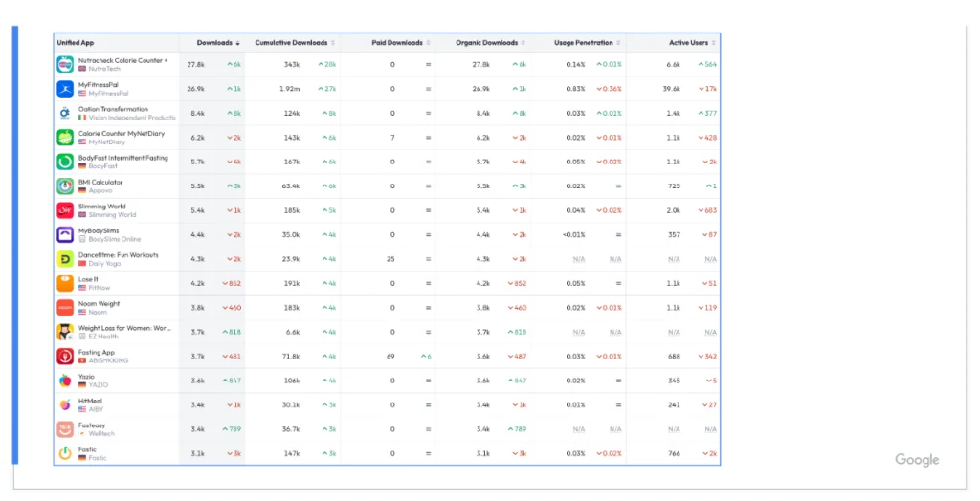This screenshot has height=501, width=980.
Task: Open the Noom Weight app icon
Action: click(x=65, y=308)
